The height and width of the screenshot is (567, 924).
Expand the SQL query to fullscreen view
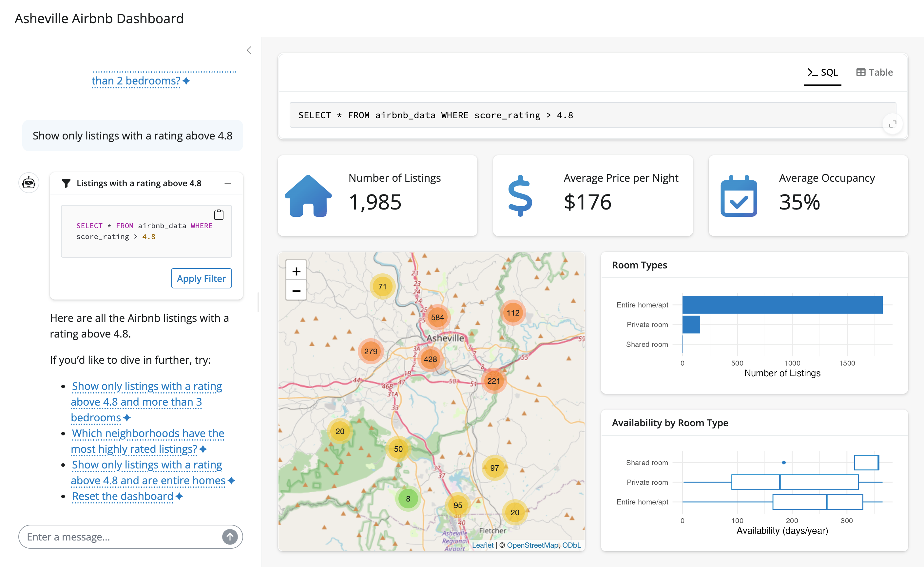[x=893, y=124]
